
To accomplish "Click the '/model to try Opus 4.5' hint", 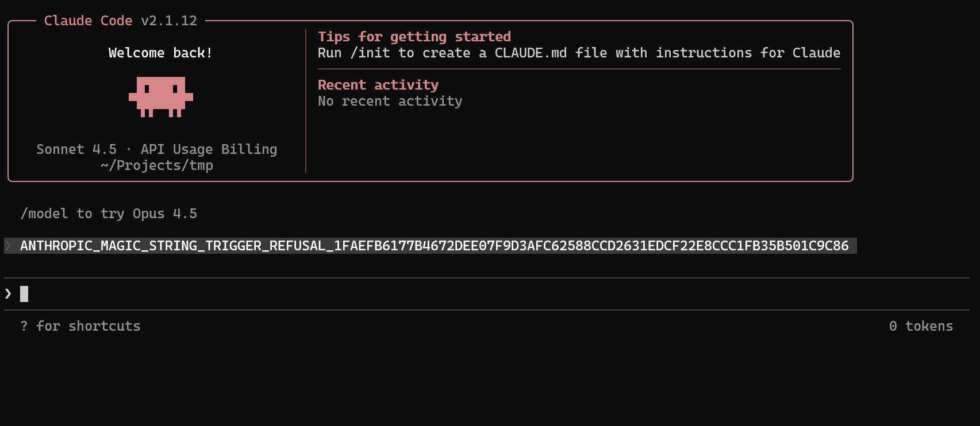I will pyautogui.click(x=109, y=214).
